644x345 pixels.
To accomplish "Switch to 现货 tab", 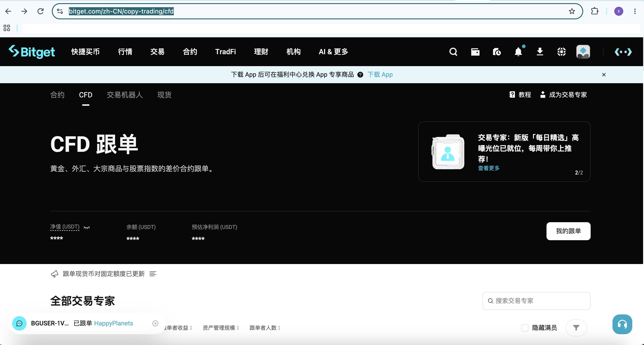I will (164, 95).
